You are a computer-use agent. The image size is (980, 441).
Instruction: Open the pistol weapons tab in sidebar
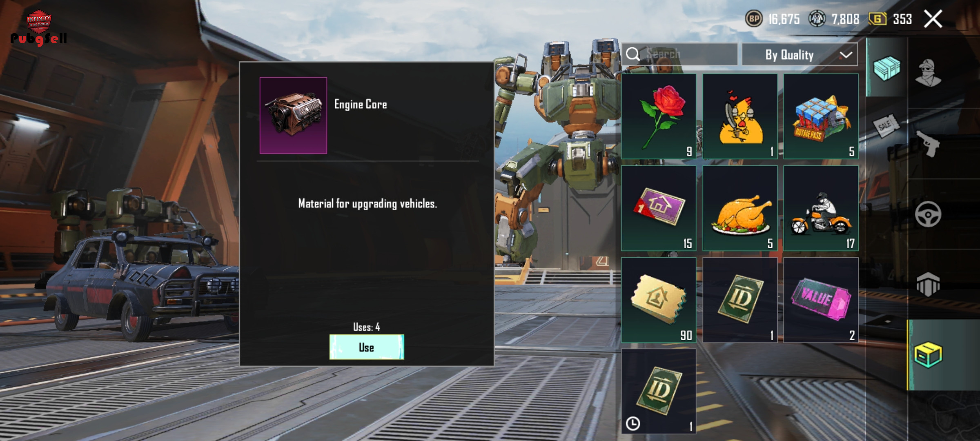(928, 144)
